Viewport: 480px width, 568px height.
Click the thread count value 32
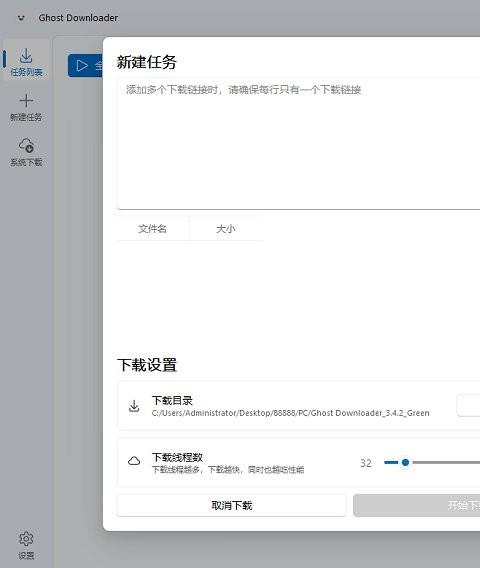[x=366, y=463]
